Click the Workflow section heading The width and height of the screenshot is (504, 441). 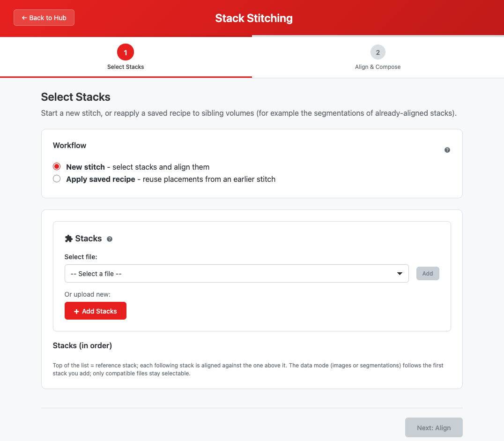pos(69,145)
